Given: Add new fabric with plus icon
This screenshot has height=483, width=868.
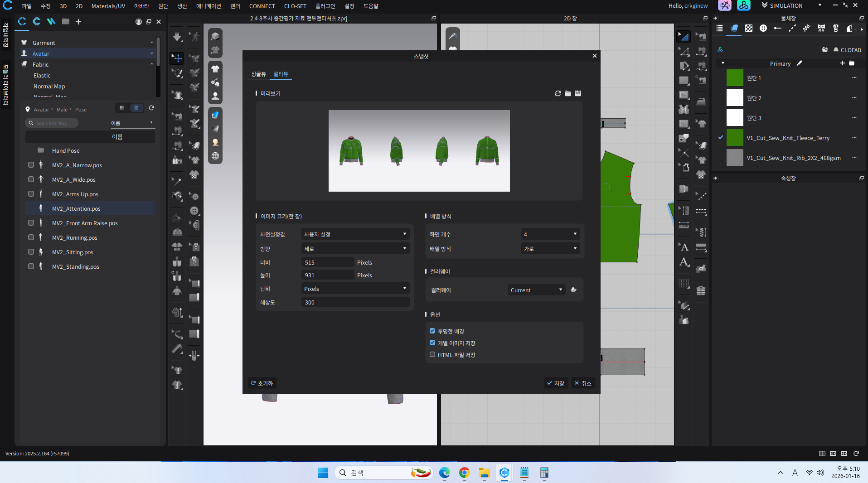Looking at the screenshot, I should pyautogui.click(x=842, y=63).
